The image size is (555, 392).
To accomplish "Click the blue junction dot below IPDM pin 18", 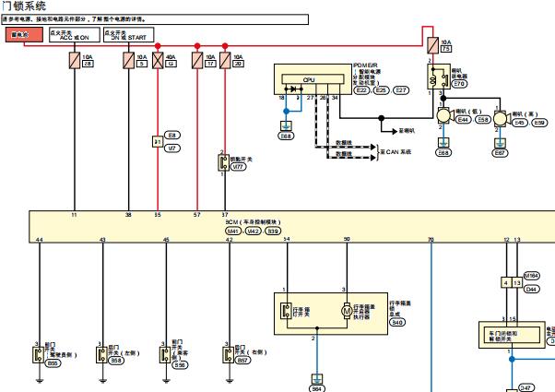I will (287, 112).
